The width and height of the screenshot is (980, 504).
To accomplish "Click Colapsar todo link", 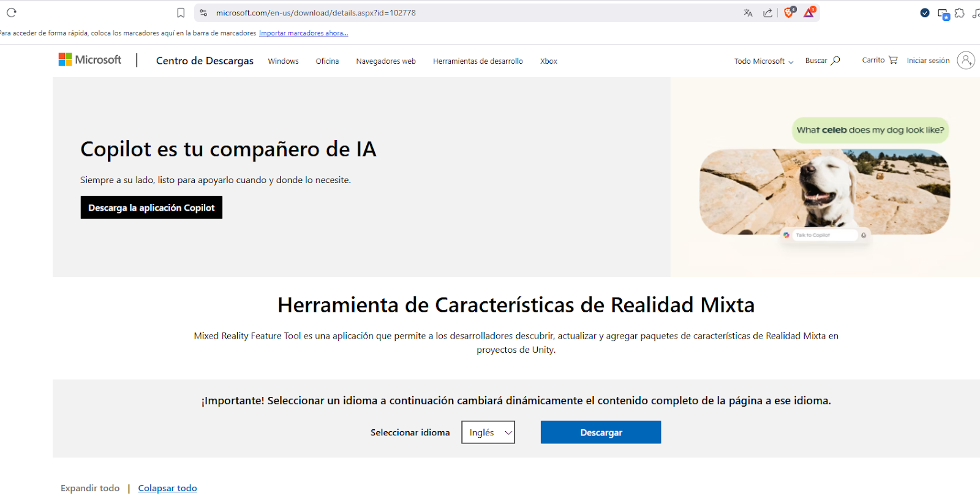I will coord(167,488).
